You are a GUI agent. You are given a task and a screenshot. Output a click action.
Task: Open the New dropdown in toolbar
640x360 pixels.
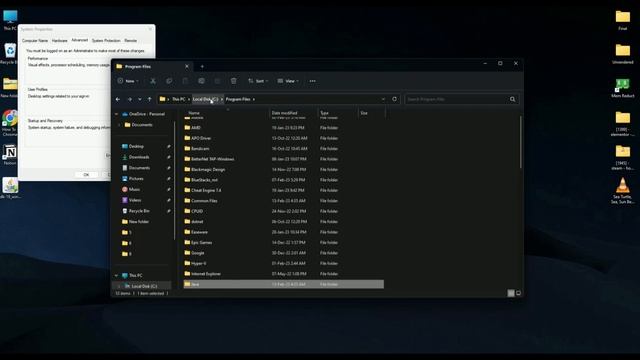tap(128, 81)
